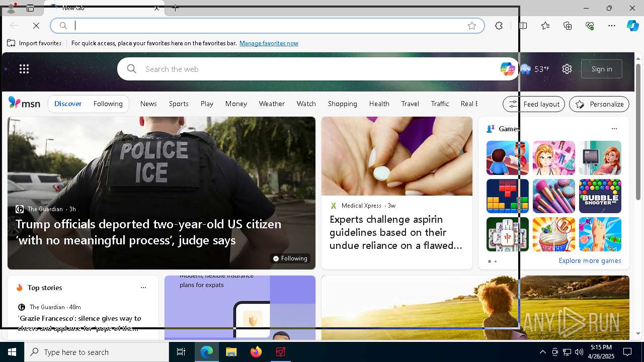Launch the falling blocks puzzle game
Viewport: 644px width, 362px height.
pos(507,196)
